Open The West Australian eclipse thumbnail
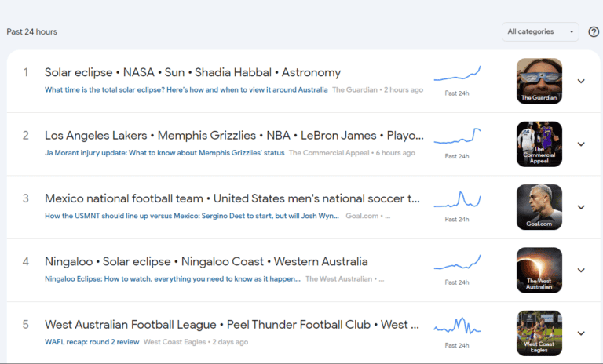 tap(539, 270)
